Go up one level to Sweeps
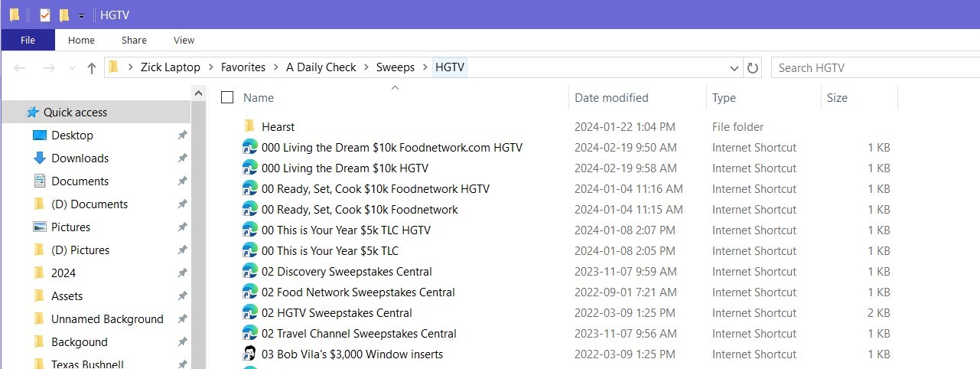The image size is (980, 369). pos(92,67)
